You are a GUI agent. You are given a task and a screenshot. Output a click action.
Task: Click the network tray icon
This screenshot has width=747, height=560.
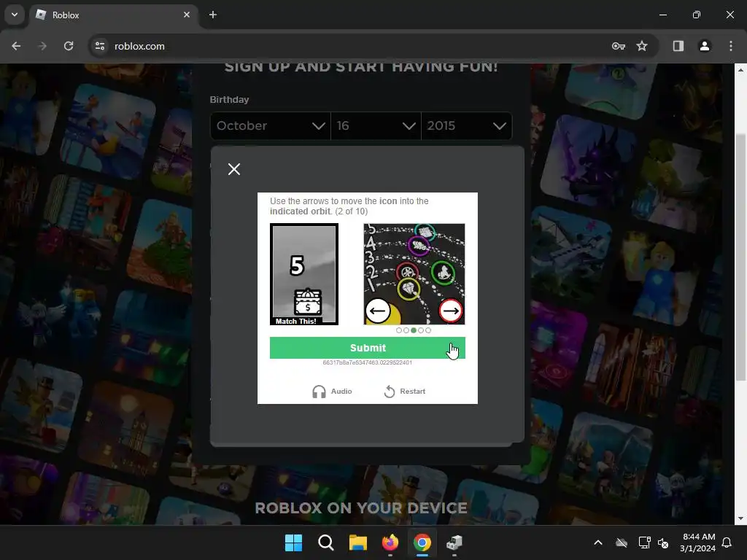click(x=644, y=542)
